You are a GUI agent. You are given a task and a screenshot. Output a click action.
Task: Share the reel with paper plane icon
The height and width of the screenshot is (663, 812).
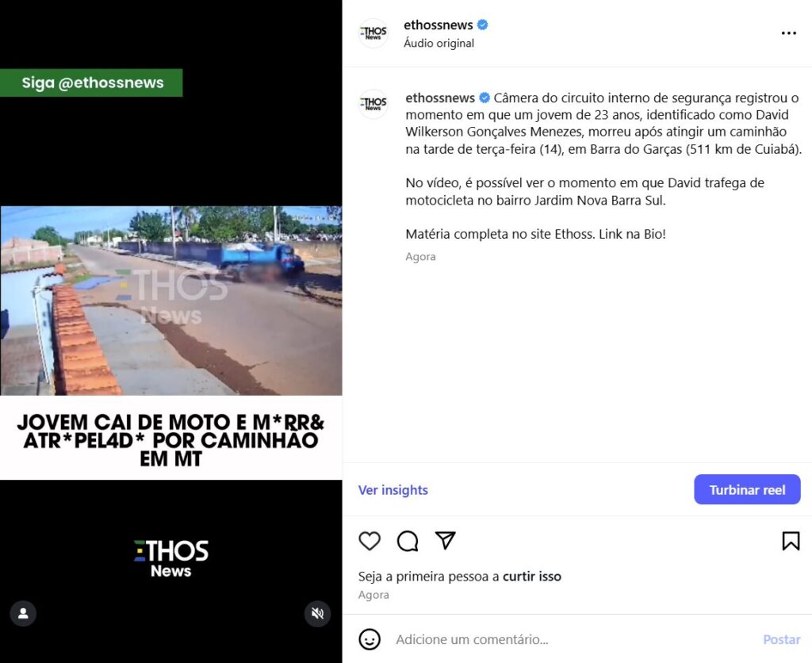pyautogui.click(x=446, y=540)
